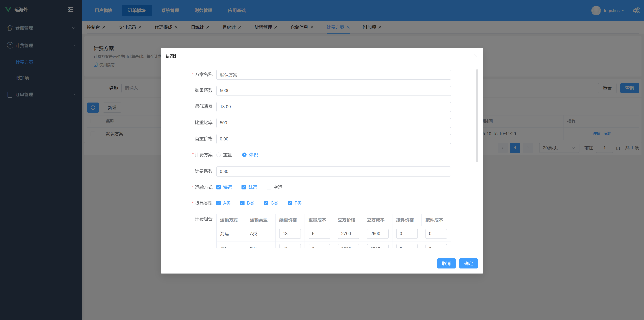Image resolution: width=644 pixels, height=320 pixels.
Task: Click the 使用指南 document icon link
Action: coord(96,65)
